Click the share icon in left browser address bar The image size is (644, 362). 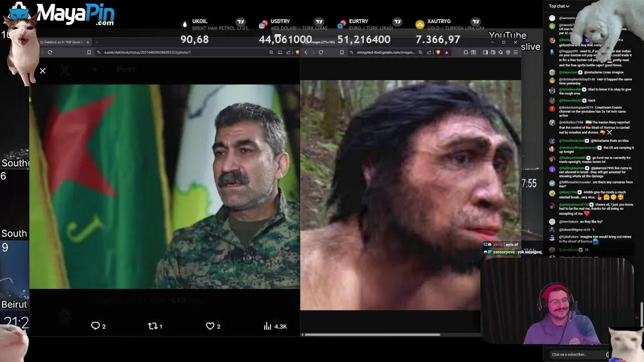coord(288,52)
